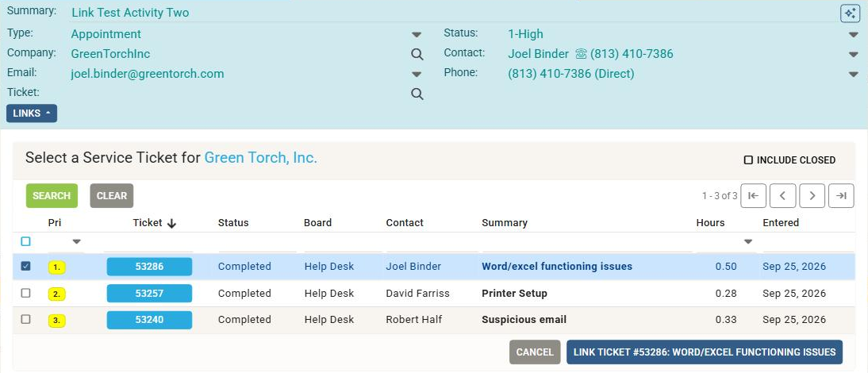Click Link Ticket #53286 button
Screen dimensions: 868x373
coord(705,352)
